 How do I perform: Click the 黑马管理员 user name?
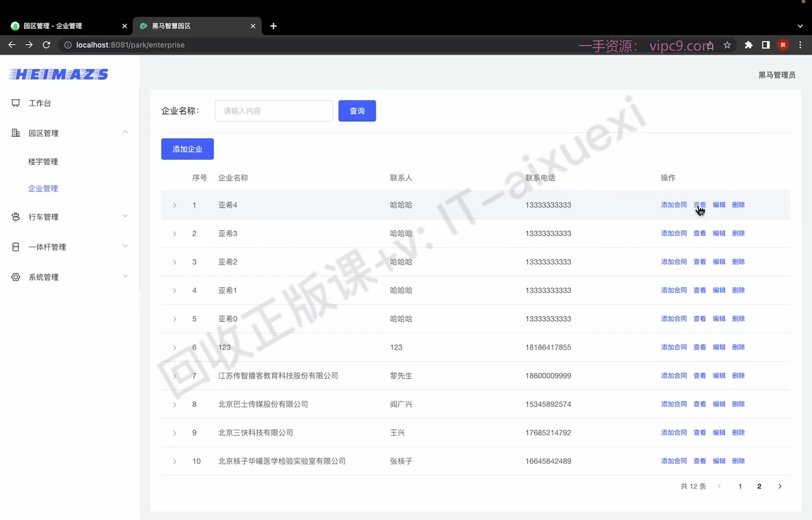777,75
